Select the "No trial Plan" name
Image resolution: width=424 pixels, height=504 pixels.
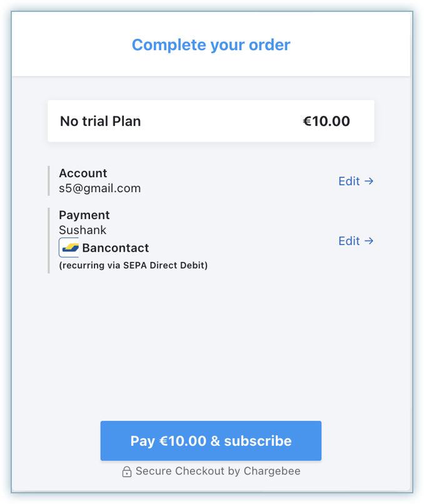(x=100, y=121)
